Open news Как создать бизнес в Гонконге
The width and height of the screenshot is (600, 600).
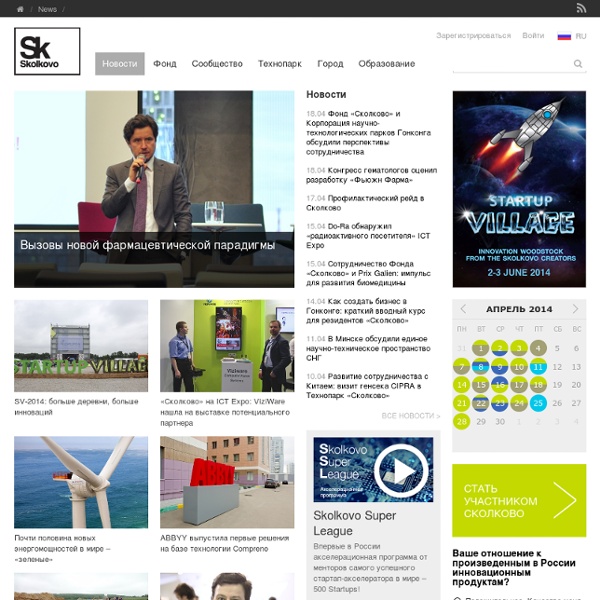[365, 311]
